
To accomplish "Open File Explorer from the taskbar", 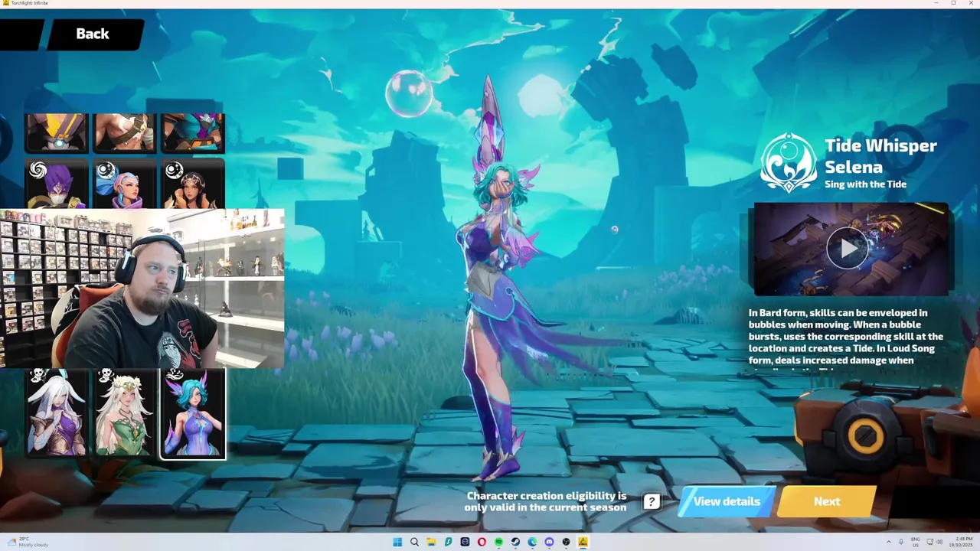I will (x=431, y=543).
